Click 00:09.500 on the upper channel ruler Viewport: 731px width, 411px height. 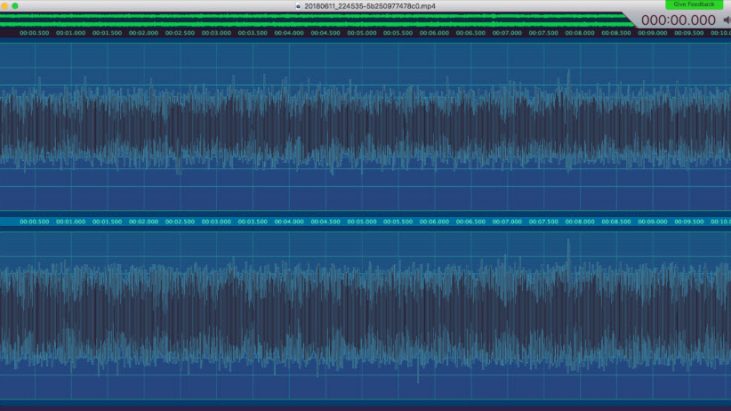pos(689,33)
